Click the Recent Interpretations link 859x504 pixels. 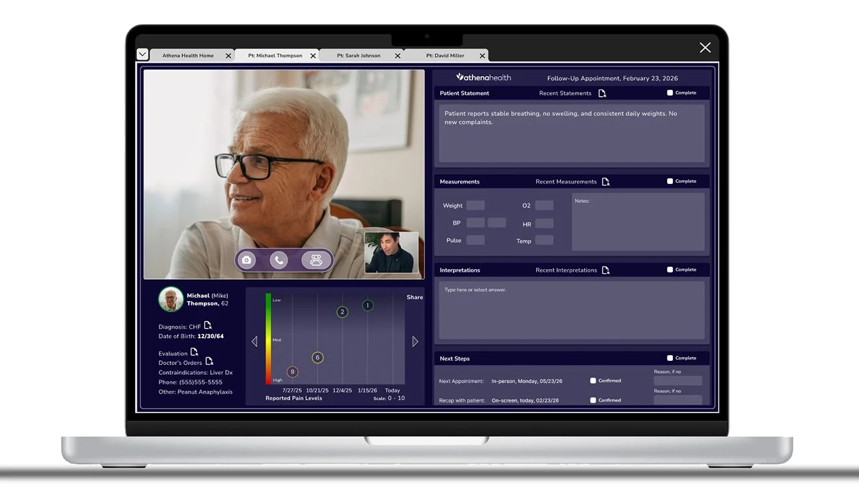coord(566,270)
